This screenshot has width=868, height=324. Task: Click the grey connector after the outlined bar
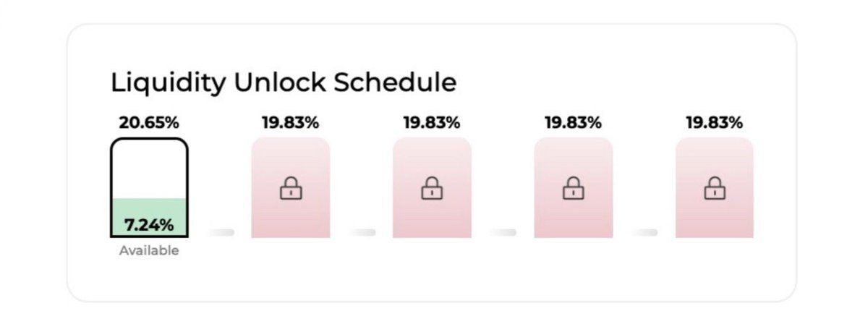coord(221,232)
